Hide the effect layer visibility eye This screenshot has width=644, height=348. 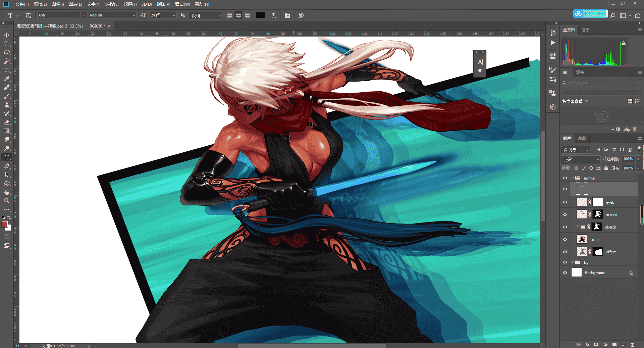[x=565, y=252]
